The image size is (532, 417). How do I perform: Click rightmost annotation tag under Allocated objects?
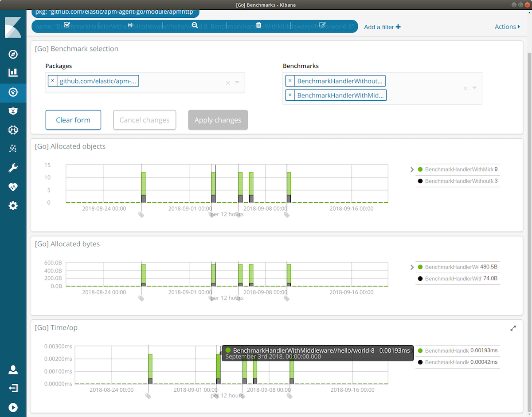tap(286, 214)
